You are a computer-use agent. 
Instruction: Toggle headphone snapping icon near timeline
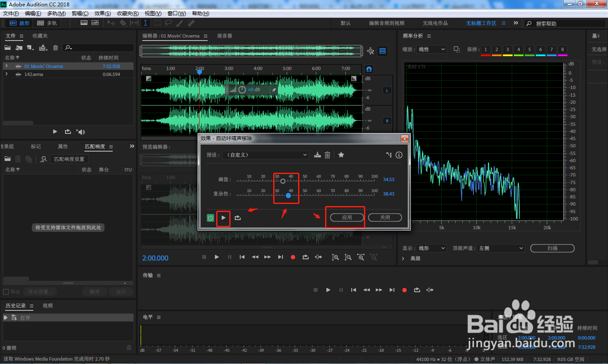tap(369, 69)
